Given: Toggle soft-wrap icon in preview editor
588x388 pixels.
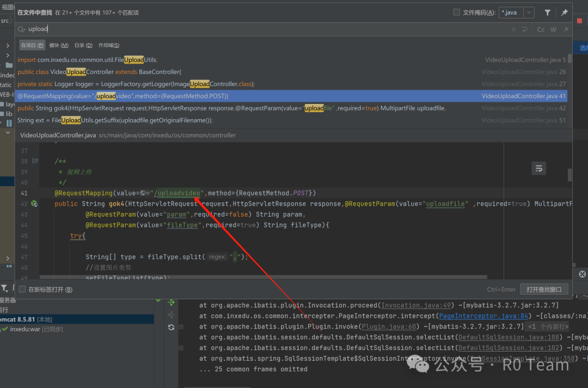Looking at the screenshot, I should coord(539,169).
